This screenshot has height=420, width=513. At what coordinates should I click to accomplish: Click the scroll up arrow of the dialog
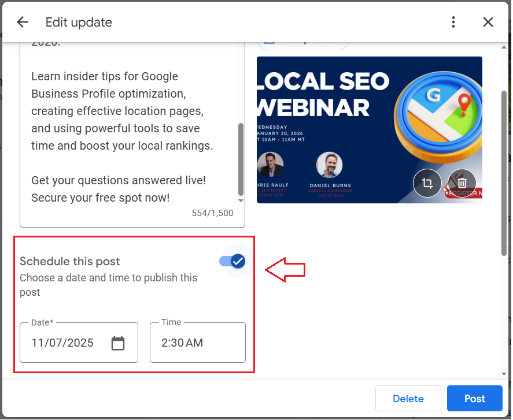504,47
